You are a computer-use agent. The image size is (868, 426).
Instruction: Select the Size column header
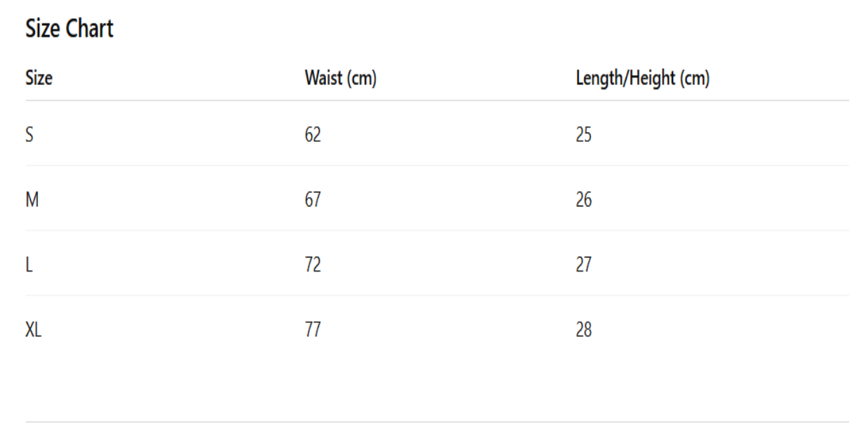(x=39, y=78)
